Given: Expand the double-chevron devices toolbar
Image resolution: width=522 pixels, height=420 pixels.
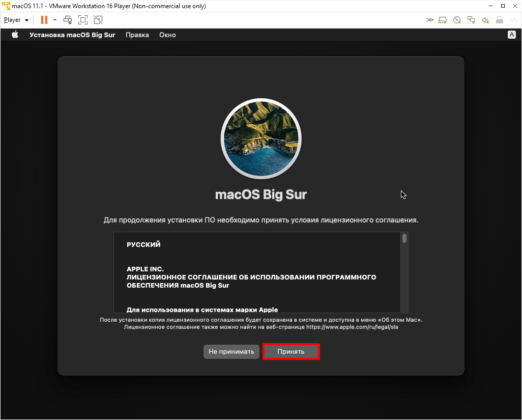Looking at the screenshot, I should [x=429, y=20].
